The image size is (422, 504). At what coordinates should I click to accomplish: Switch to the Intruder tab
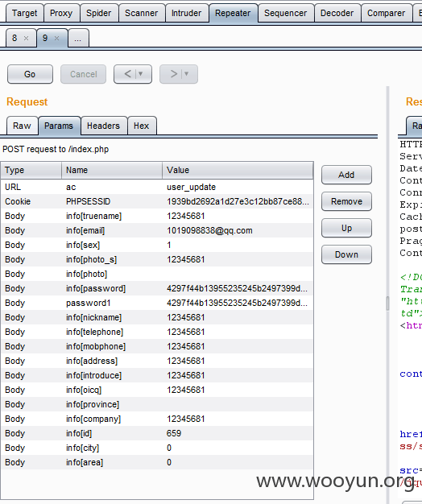tap(186, 13)
